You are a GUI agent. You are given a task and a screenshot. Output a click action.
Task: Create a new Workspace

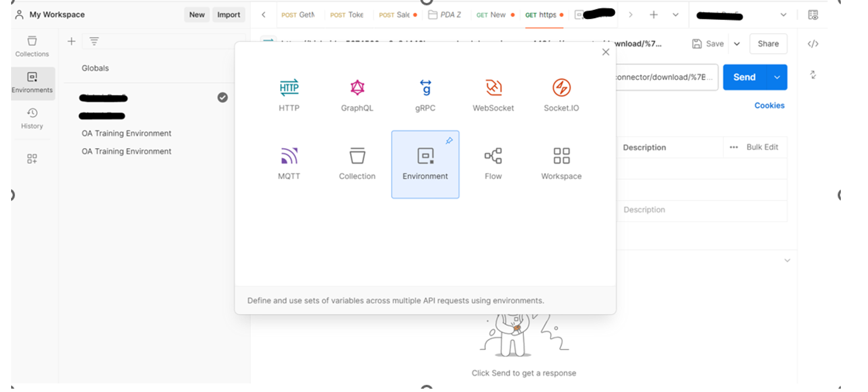pos(561,164)
